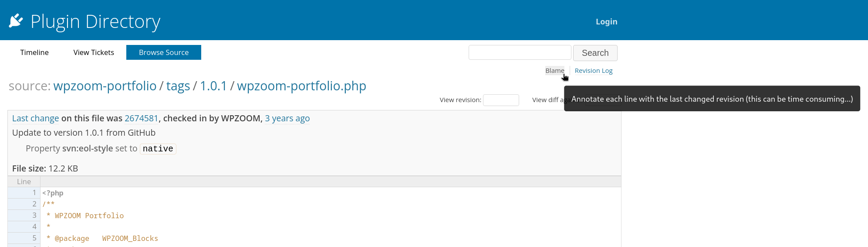Select line number 3 in gutter
868x247 pixels.
pos(34,215)
